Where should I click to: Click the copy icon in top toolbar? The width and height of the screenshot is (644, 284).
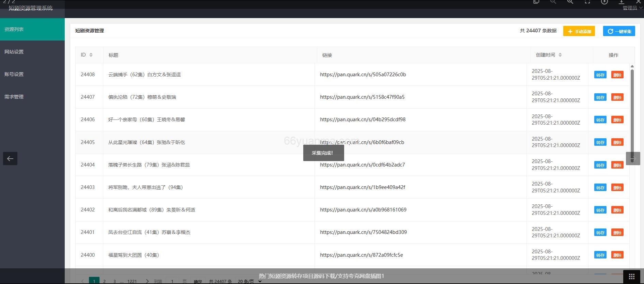click(536, 2)
